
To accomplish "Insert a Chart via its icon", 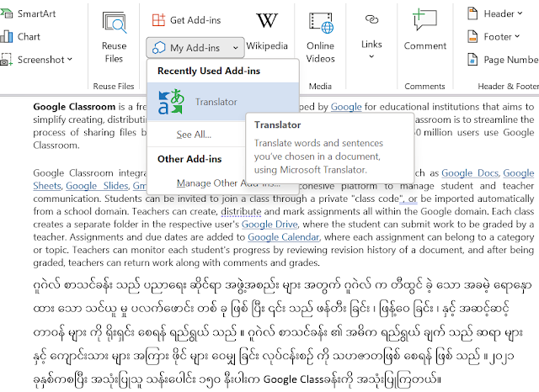I will [6, 36].
